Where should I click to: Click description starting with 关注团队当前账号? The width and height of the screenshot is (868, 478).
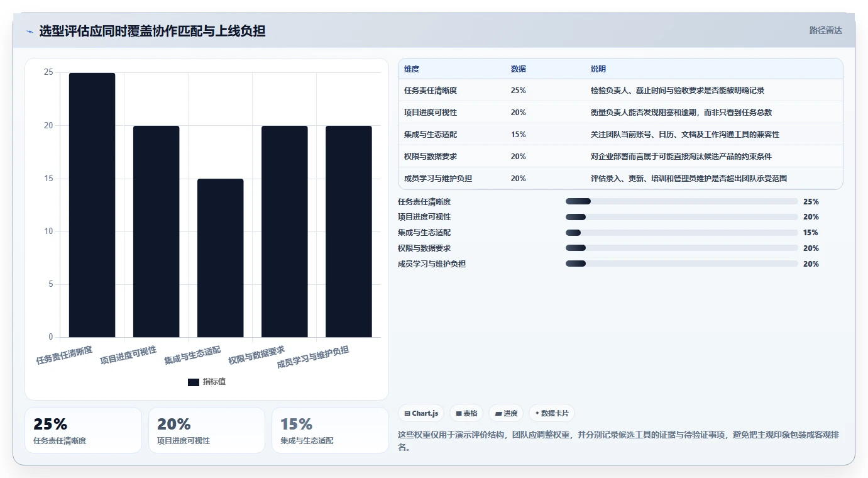point(685,135)
